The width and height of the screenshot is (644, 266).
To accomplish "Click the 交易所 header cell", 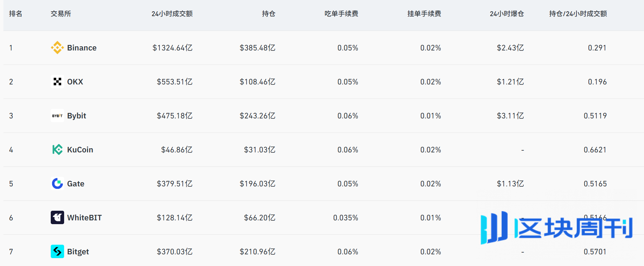I will [x=60, y=14].
